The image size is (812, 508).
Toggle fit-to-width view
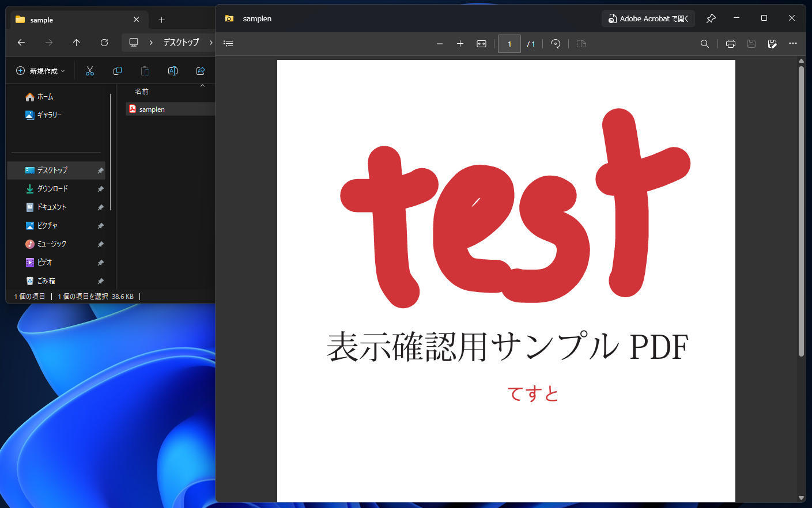coord(481,44)
